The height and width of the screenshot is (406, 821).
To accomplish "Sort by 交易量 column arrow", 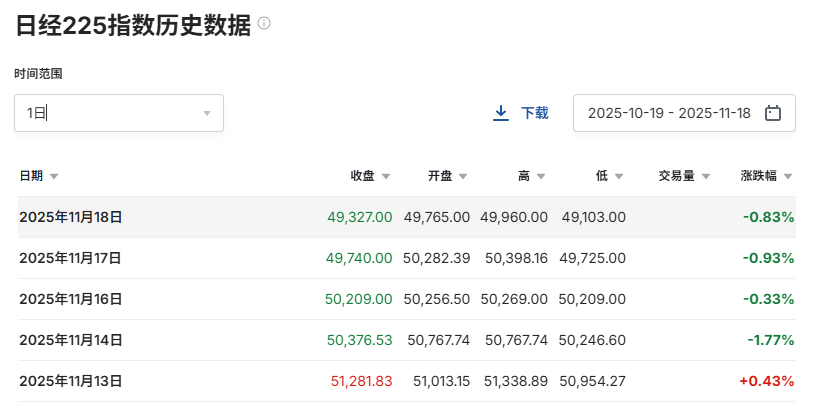I will [706, 177].
